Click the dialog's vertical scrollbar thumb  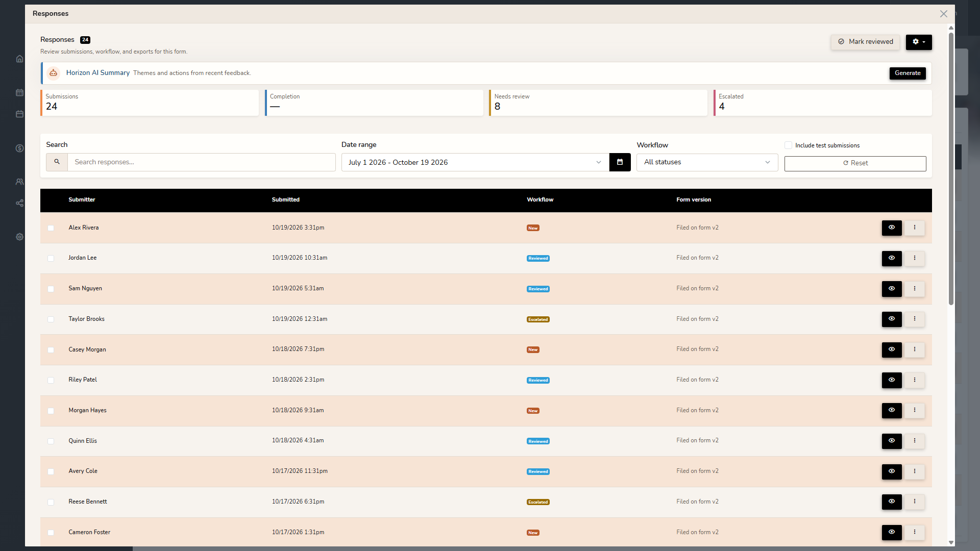pos(951,168)
